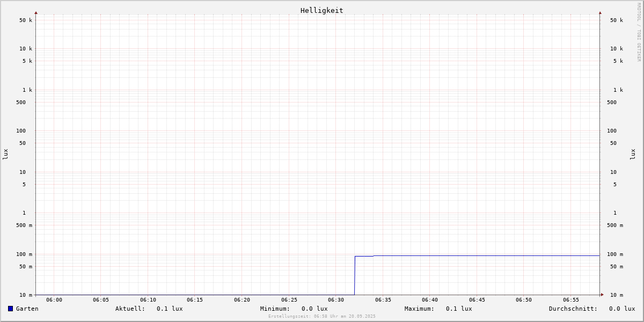Click the '06:05' time axis label

point(101,300)
